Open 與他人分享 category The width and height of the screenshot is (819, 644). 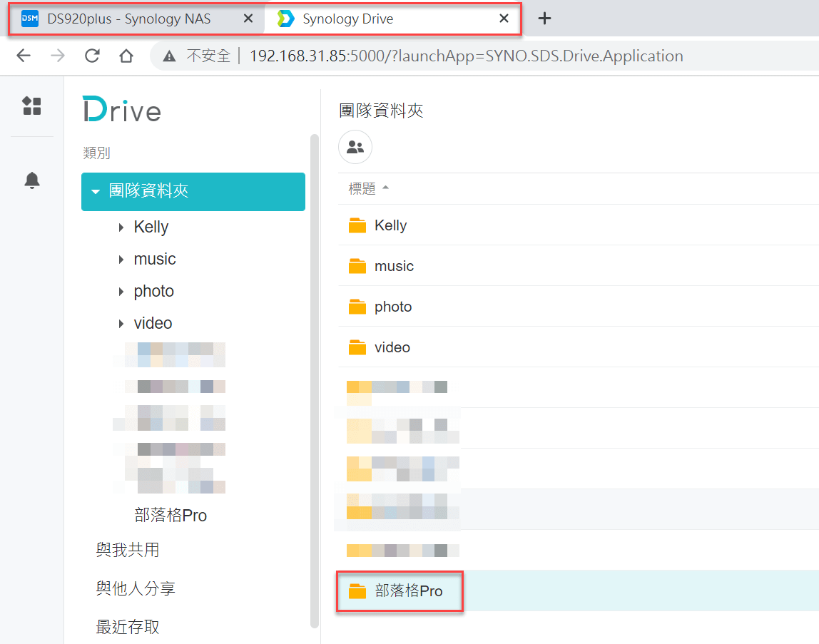[136, 588]
